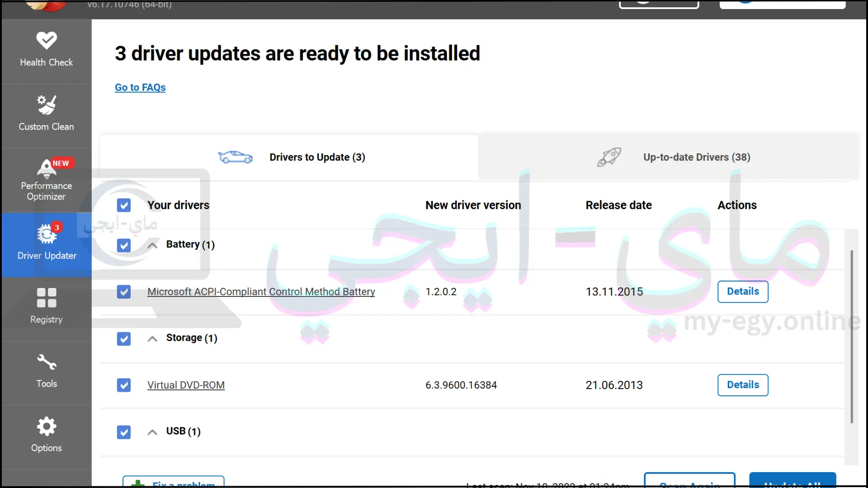Image resolution: width=868 pixels, height=488 pixels.
Task: Click the Fix a problem button
Action: pyautogui.click(x=174, y=482)
